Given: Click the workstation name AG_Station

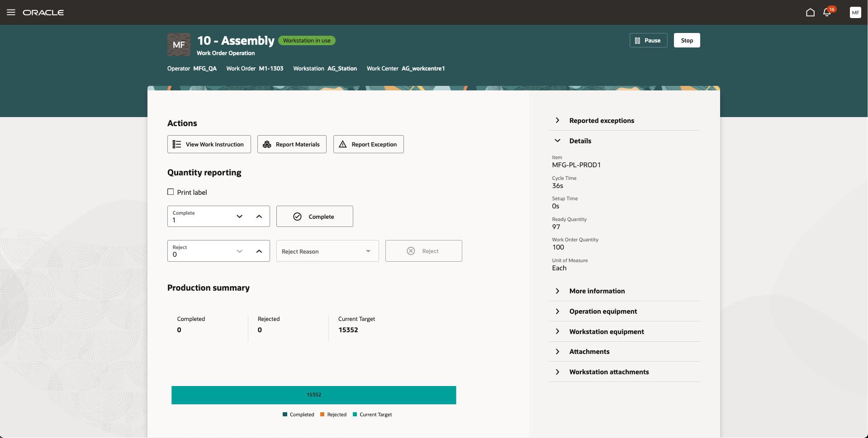Looking at the screenshot, I should click(342, 68).
